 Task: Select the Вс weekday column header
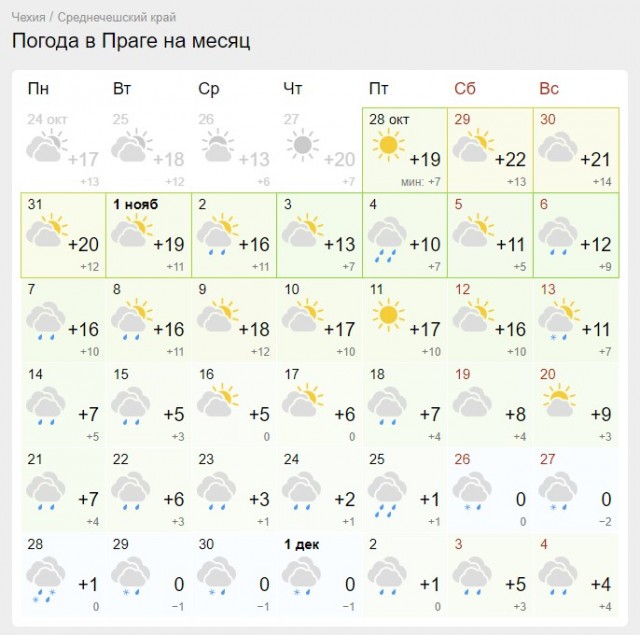coord(549,89)
